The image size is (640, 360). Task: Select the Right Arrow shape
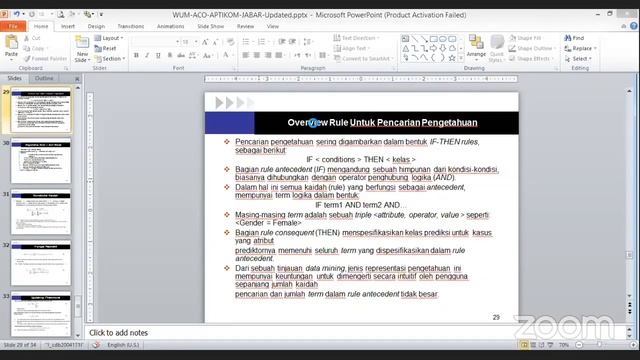[x=433, y=48]
